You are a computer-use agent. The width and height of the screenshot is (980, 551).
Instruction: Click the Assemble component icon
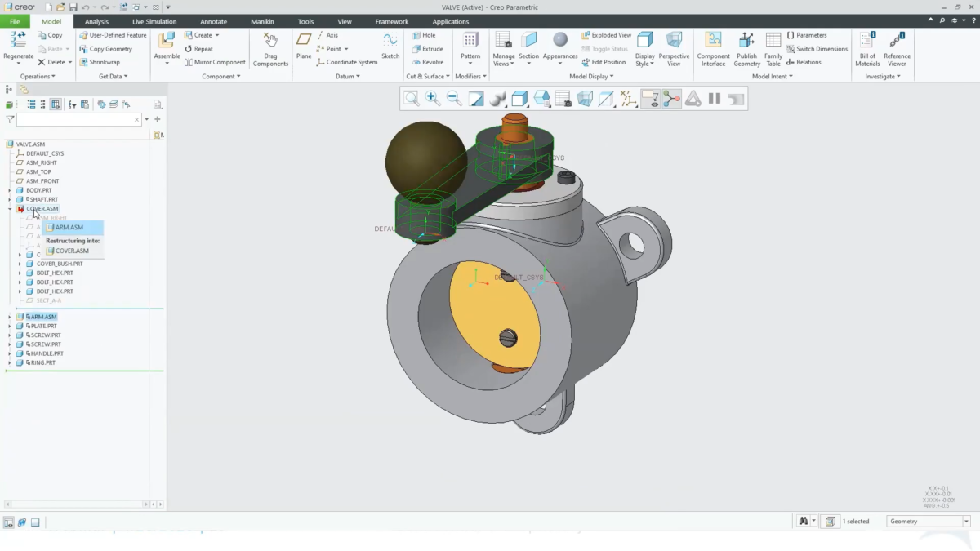coord(167,41)
